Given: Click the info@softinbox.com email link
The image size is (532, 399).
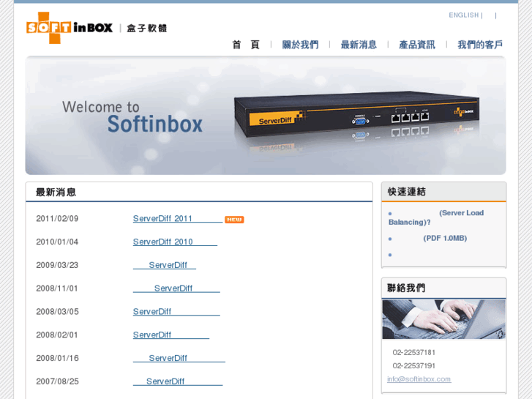Looking at the screenshot, I should tap(419, 379).
